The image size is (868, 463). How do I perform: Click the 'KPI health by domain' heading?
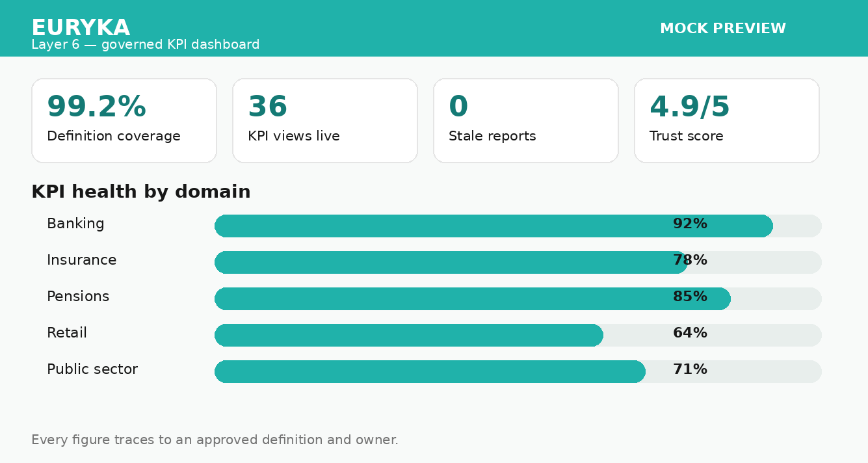[141, 192]
